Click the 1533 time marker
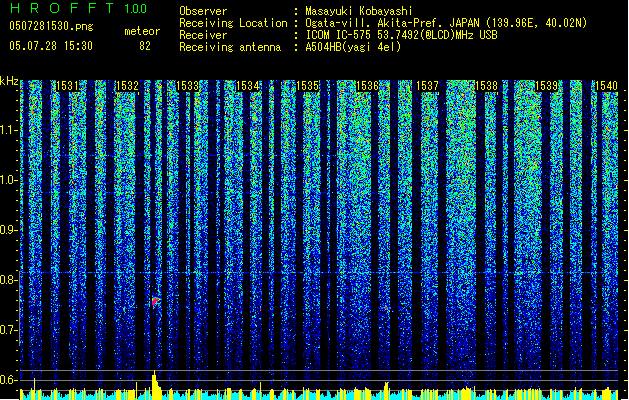Screen dimensions: 629x400 click(x=187, y=86)
